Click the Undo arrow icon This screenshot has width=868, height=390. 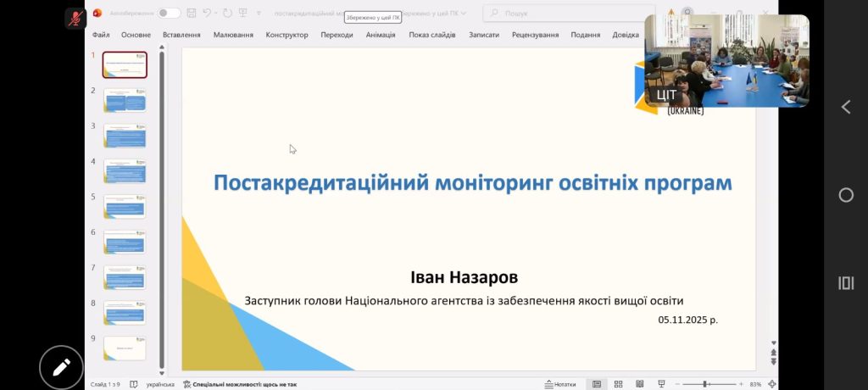click(209, 13)
